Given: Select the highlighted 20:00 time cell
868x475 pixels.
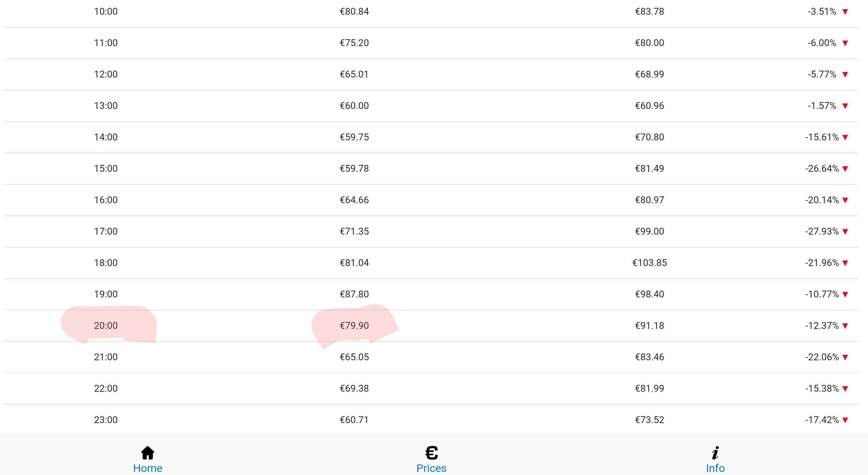Looking at the screenshot, I should 106,325.
